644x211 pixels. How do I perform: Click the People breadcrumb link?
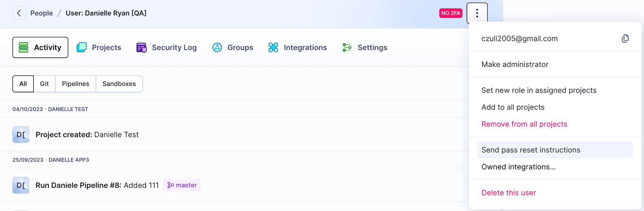[x=42, y=13]
